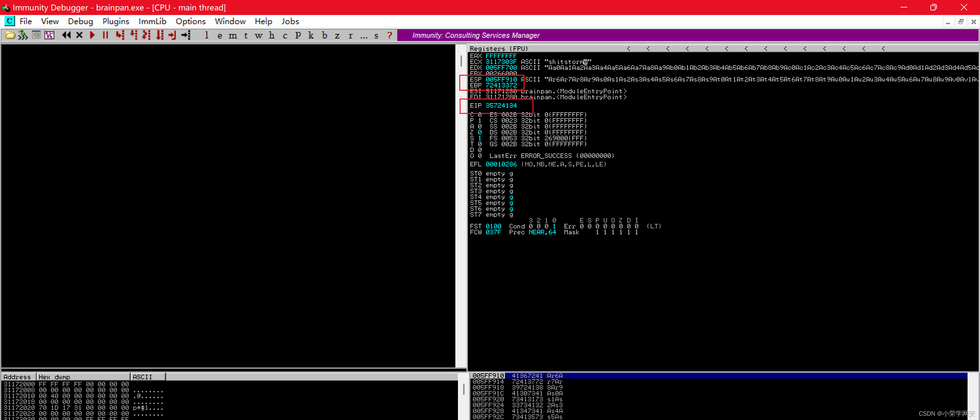Open the File menu
The image size is (980, 420).
pyautogui.click(x=25, y=21)
